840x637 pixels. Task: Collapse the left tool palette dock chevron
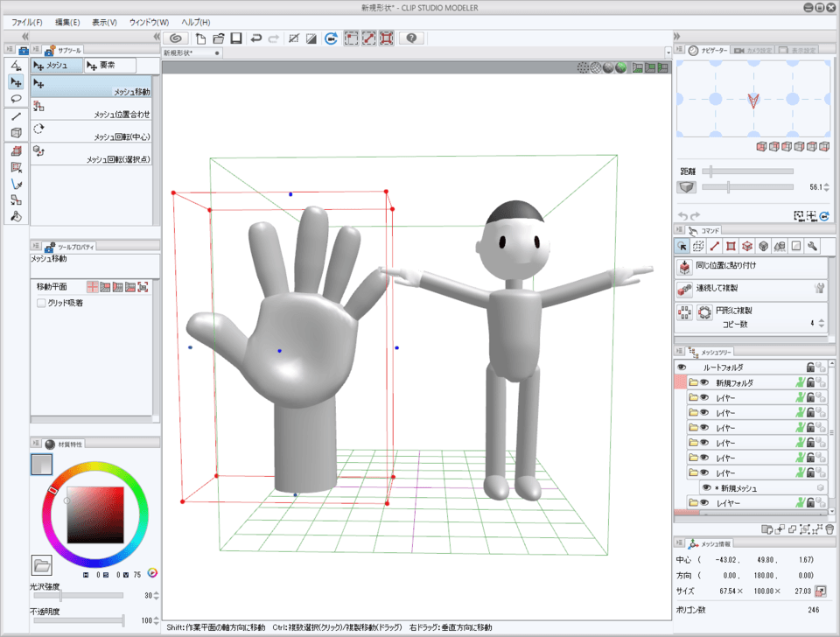click(24, 36)
